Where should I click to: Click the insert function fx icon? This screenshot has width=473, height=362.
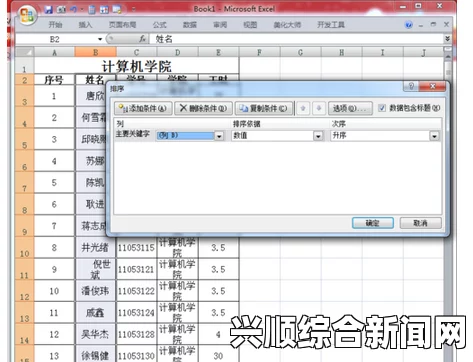tap(142, 39)
